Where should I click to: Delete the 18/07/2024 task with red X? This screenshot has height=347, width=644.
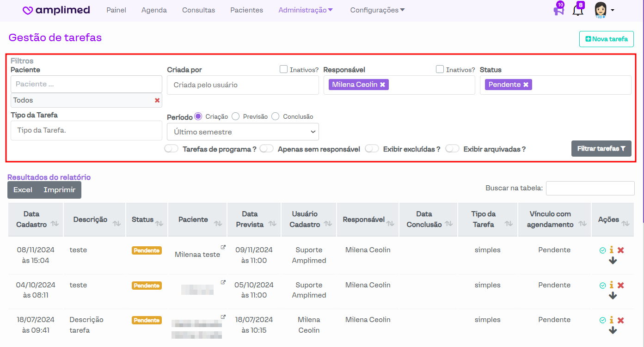point(621,320)
